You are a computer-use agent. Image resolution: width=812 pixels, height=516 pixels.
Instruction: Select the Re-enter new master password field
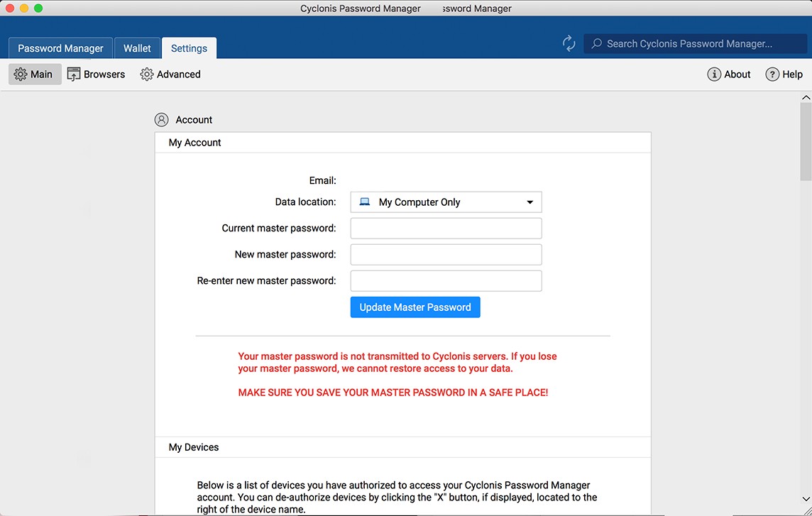(446, 281)
